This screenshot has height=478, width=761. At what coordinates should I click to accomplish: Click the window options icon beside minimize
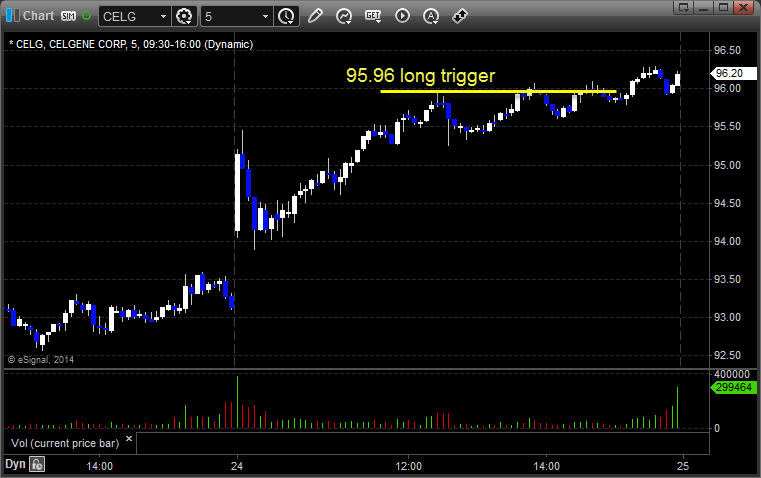tap(684, 7)
